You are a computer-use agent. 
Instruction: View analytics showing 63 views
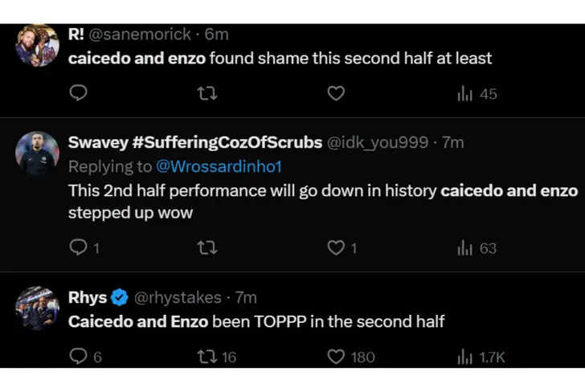coord(477,248)
